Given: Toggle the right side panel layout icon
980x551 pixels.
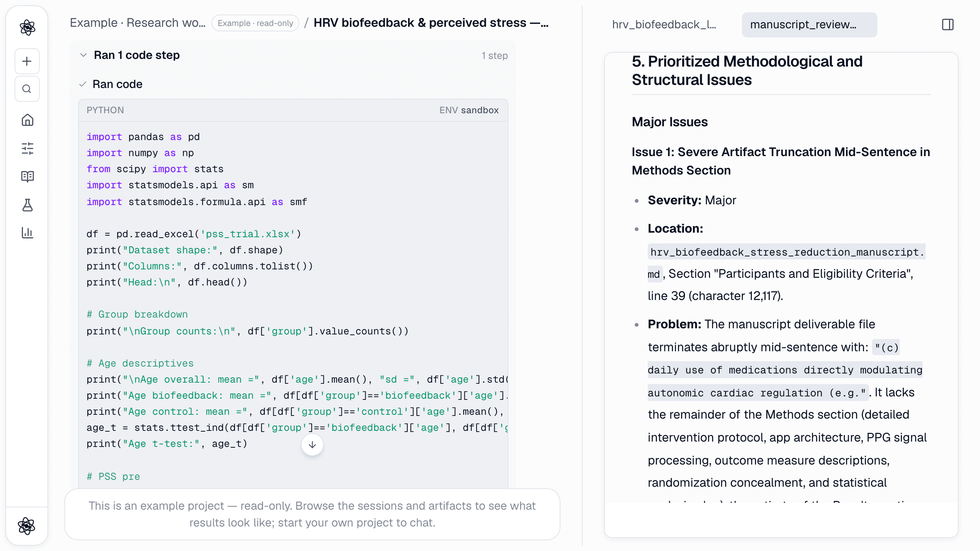Looking at the screenshot, I should coord(948,25).
